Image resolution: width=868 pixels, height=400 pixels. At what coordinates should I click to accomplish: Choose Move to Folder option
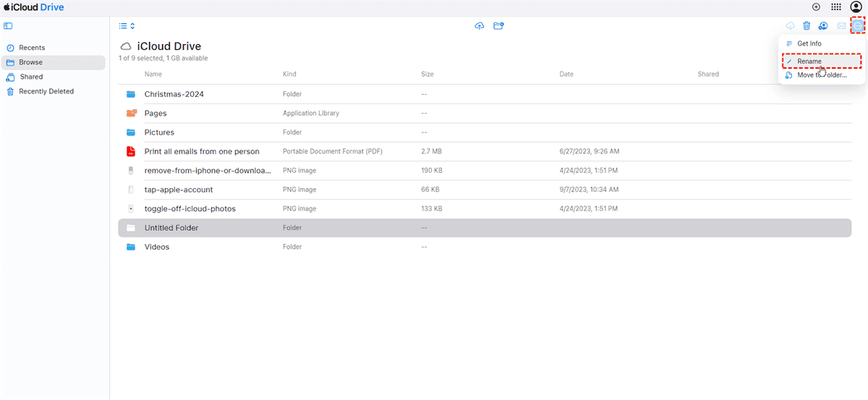821,75
